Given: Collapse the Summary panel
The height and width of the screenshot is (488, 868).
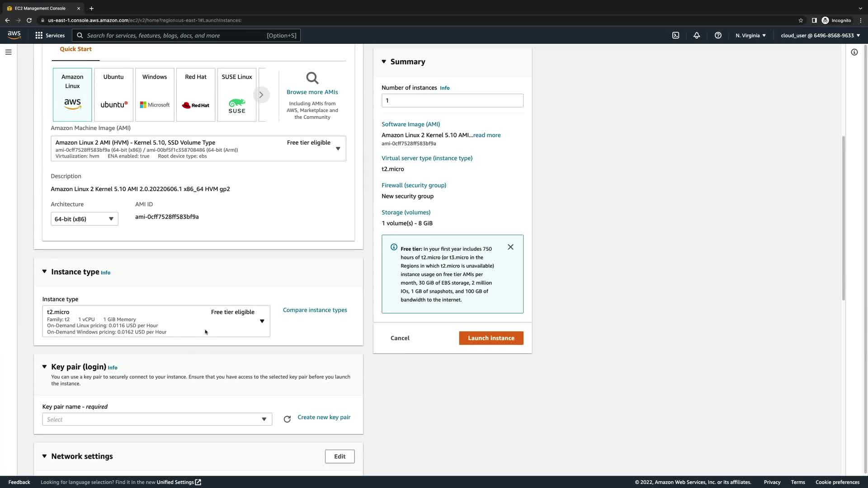Looking at the screenshot, I should (x=384, y=61).
